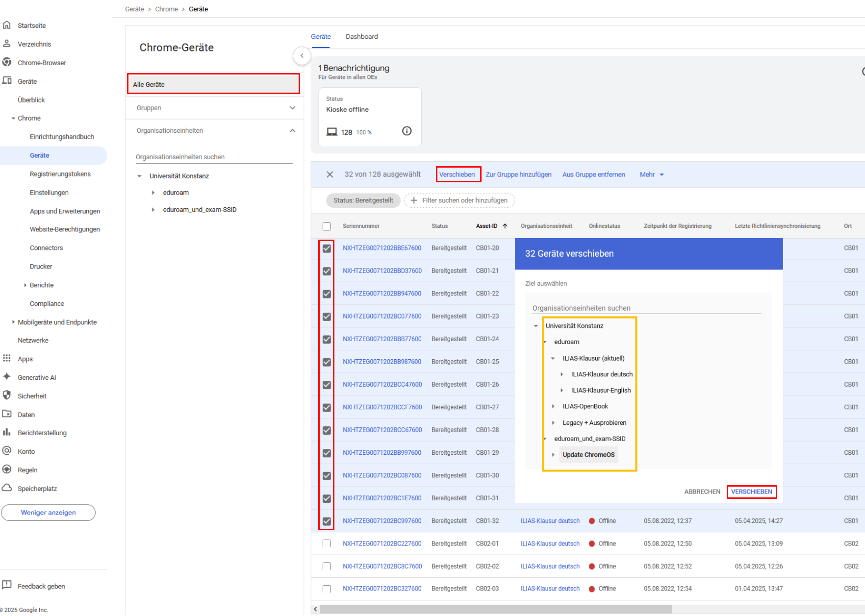
Task: Click the Weniger anzeigen button
Action: pos(48,513)
